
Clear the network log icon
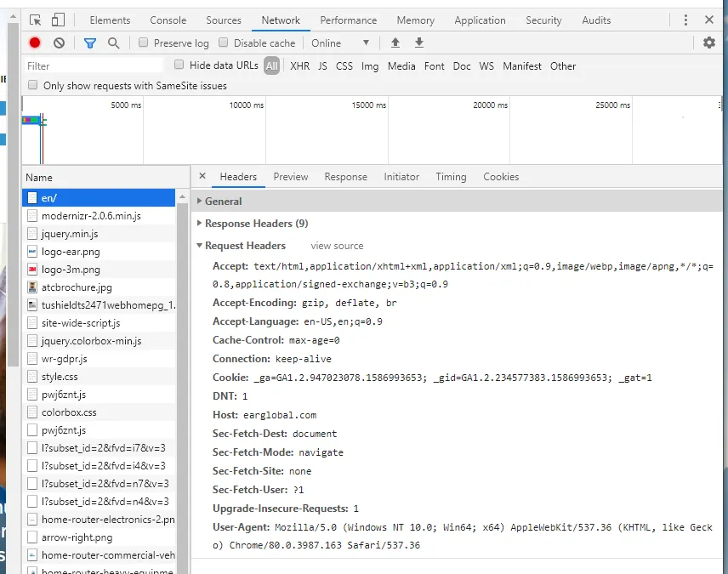pyautogui.click(x=59, y=43)
